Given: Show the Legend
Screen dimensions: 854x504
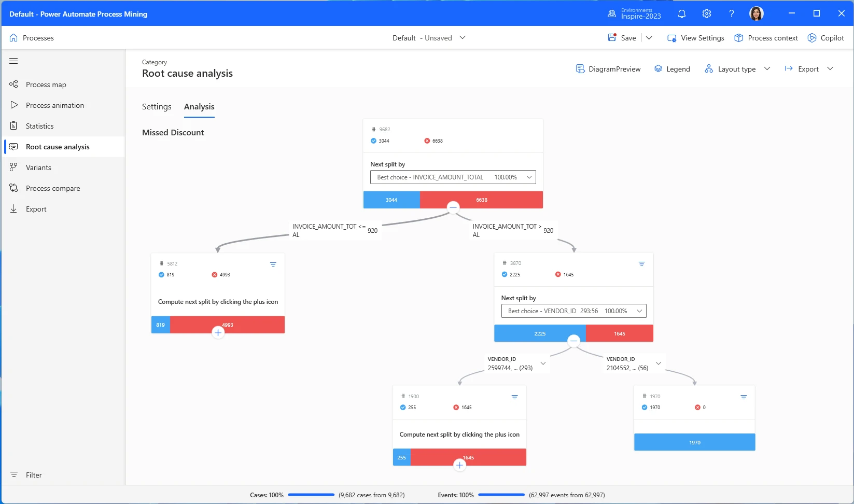Looking at the screenshot, I should [672, 68].
